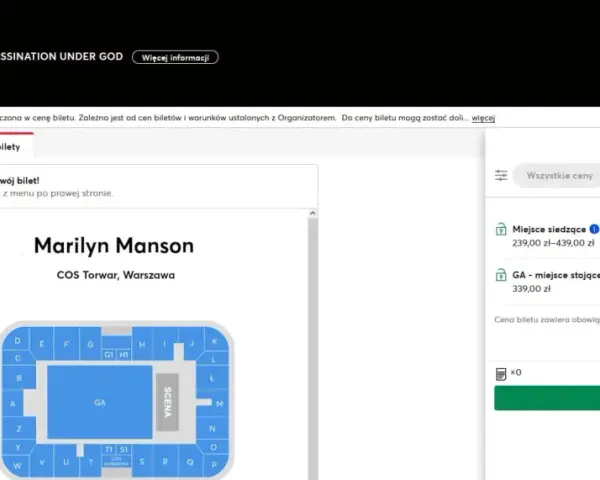Select small section H1 on the map
600x480 pixels.
click(x=124, y=354)
